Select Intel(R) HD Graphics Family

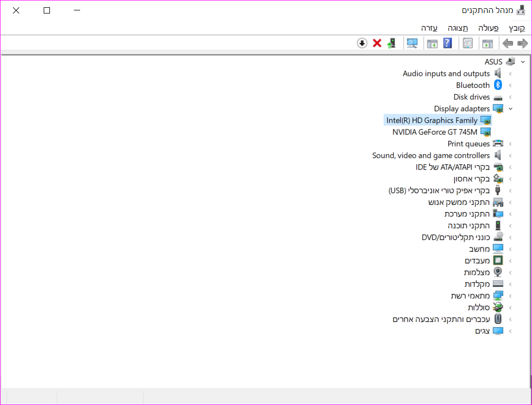coord(432,121)
